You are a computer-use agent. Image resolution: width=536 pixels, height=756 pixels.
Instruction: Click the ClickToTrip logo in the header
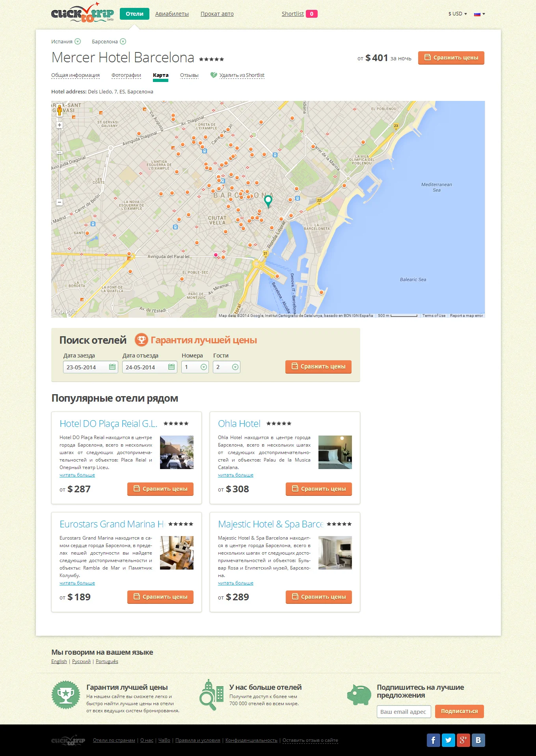click(82, 13)
